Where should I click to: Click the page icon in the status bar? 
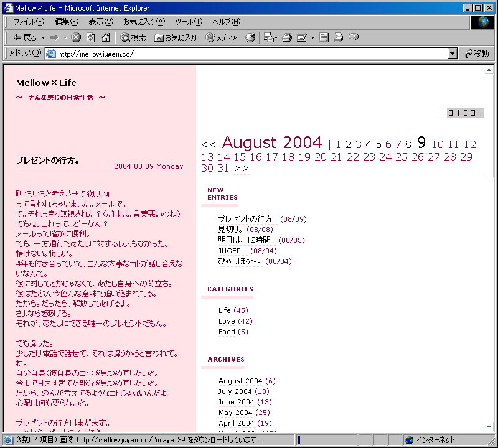[9, 440]
